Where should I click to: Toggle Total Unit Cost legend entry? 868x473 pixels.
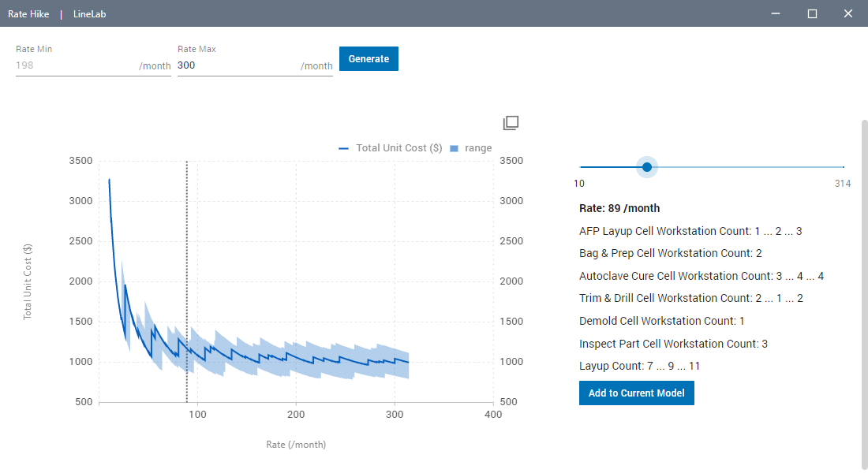click(x=391, y=148)
